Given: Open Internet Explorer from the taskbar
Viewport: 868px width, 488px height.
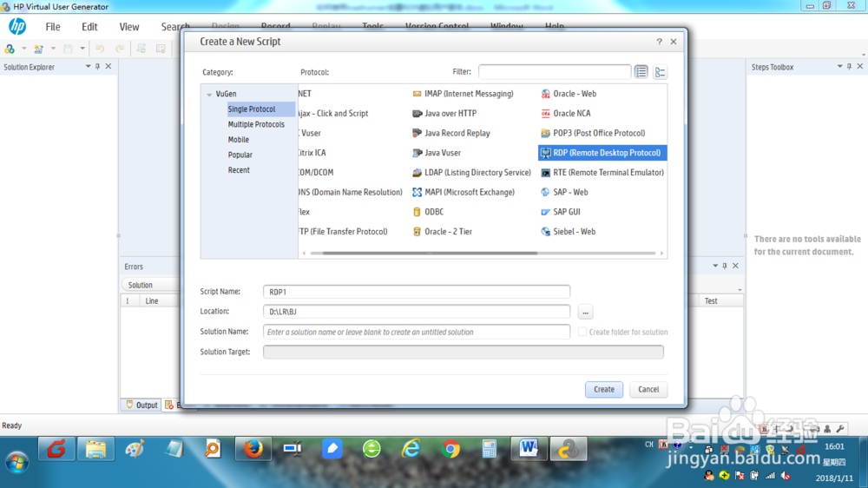Looking at the screenshot, I should (411, 449).
